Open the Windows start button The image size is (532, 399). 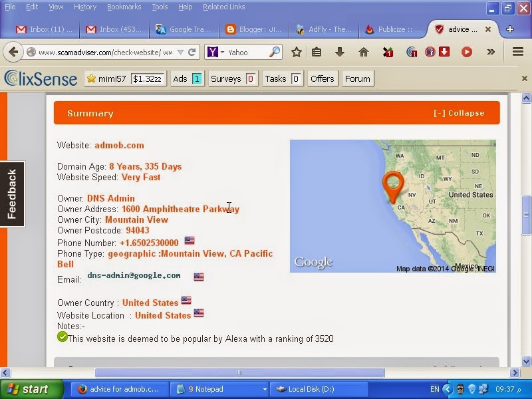[32, 389]
